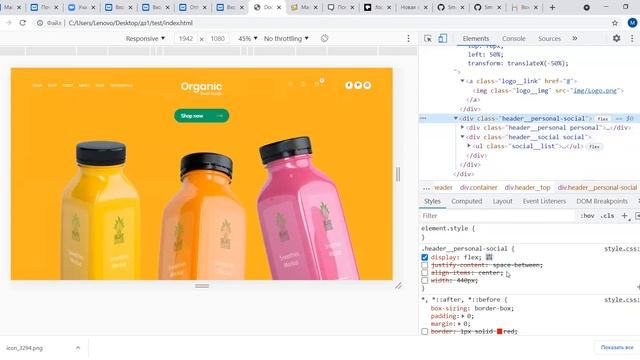The image size is (640, 360).
Task: Click the Instagram icon on the page
Action: pyautogui.click(x=367, y=85)
